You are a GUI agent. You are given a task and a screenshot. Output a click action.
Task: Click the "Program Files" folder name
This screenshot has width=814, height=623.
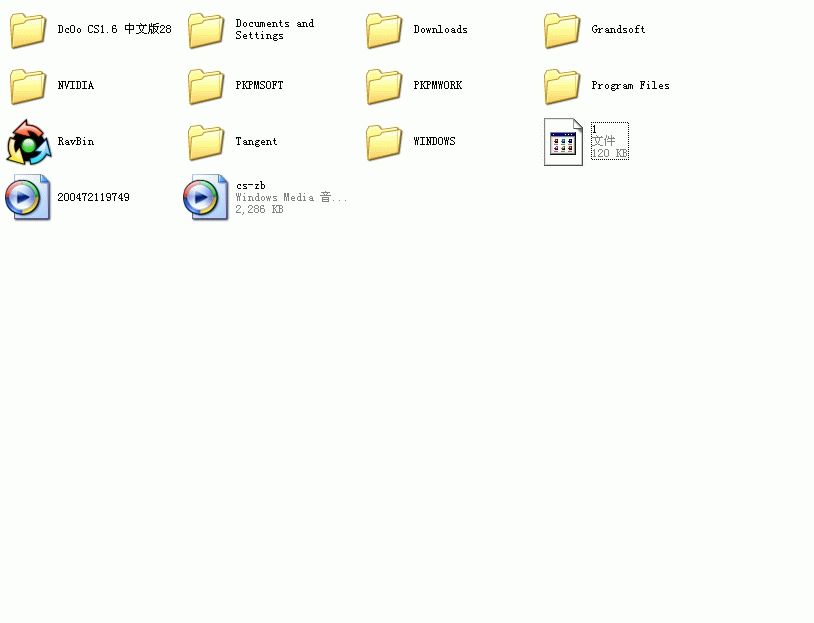630,86
